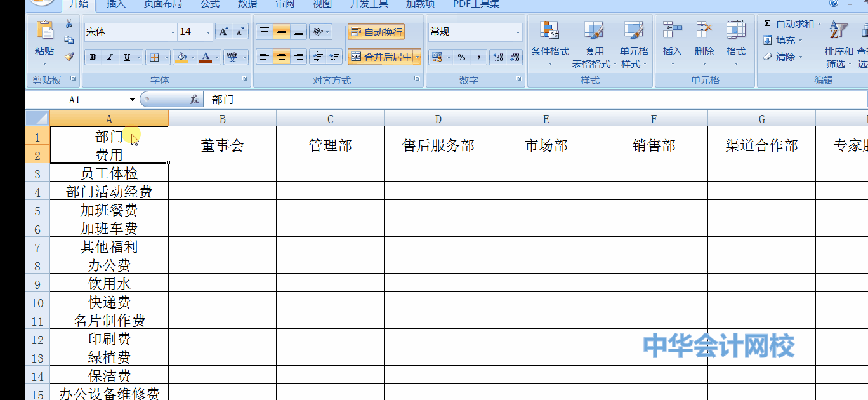Open the font name dropdown (宋体)
Image resolution: width=868 pixels, height=400 pixels.
[x=173, y=32]
